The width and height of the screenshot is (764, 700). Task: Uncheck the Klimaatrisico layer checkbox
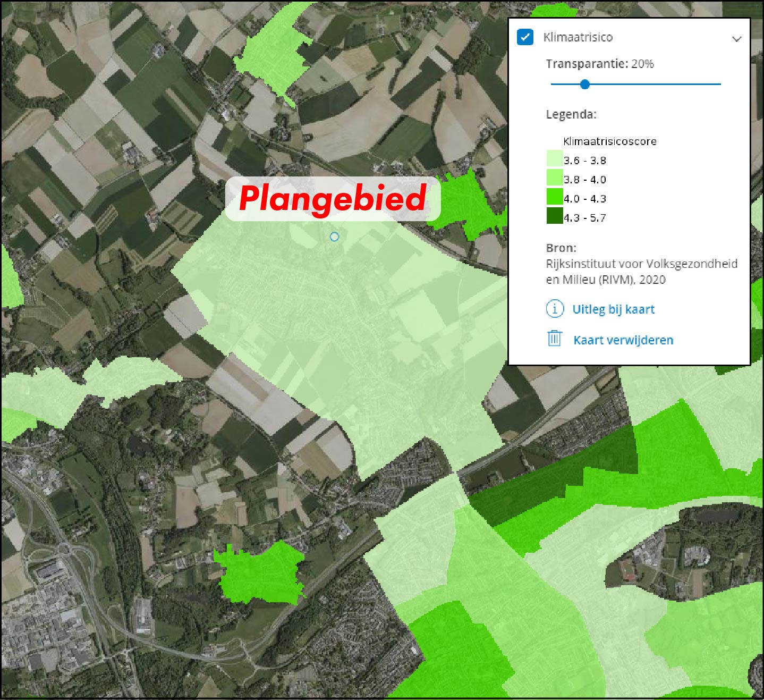coord(525,37)
